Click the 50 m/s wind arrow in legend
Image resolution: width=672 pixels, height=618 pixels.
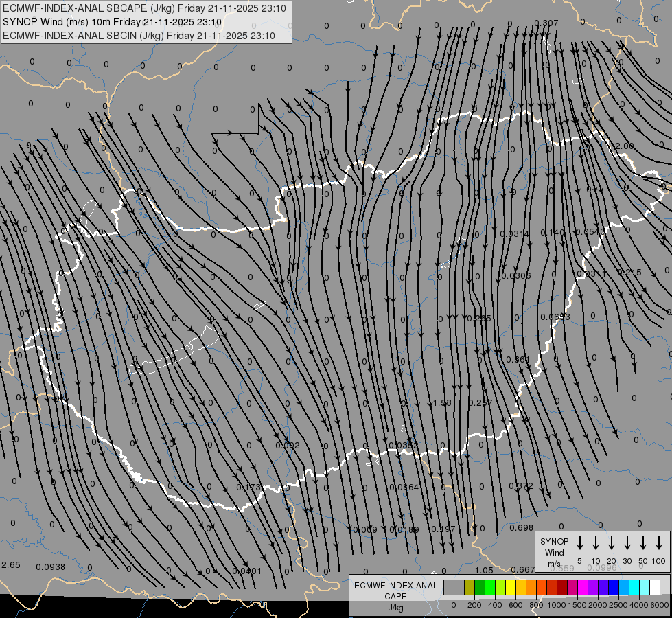click(x=643, y=543)
